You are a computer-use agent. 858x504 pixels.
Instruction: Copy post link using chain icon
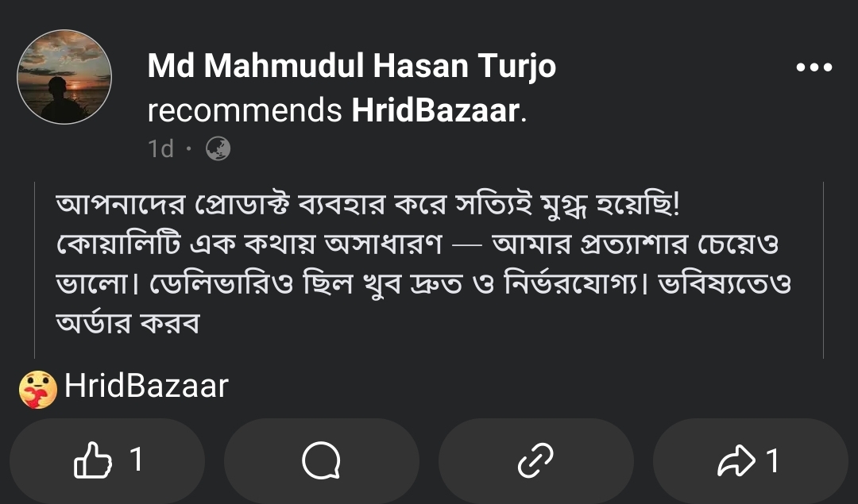point(535,460)
